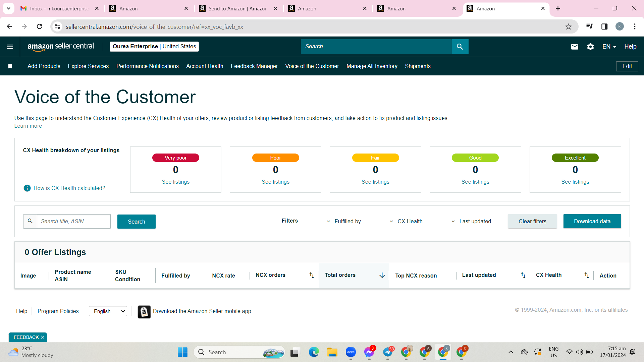This screenshot has width=644, height=362.
Task: Open Add Products menu item
Action: [x=44, y=66]
